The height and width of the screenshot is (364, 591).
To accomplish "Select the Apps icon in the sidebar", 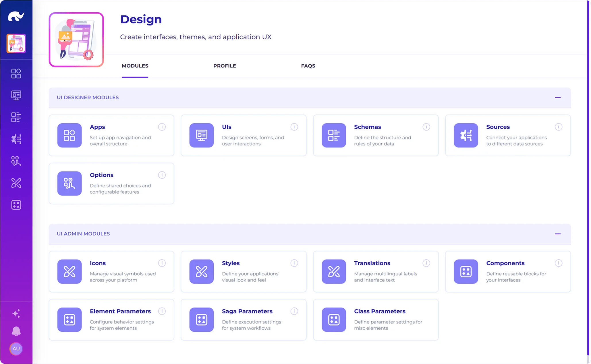I will click(16, 73).
